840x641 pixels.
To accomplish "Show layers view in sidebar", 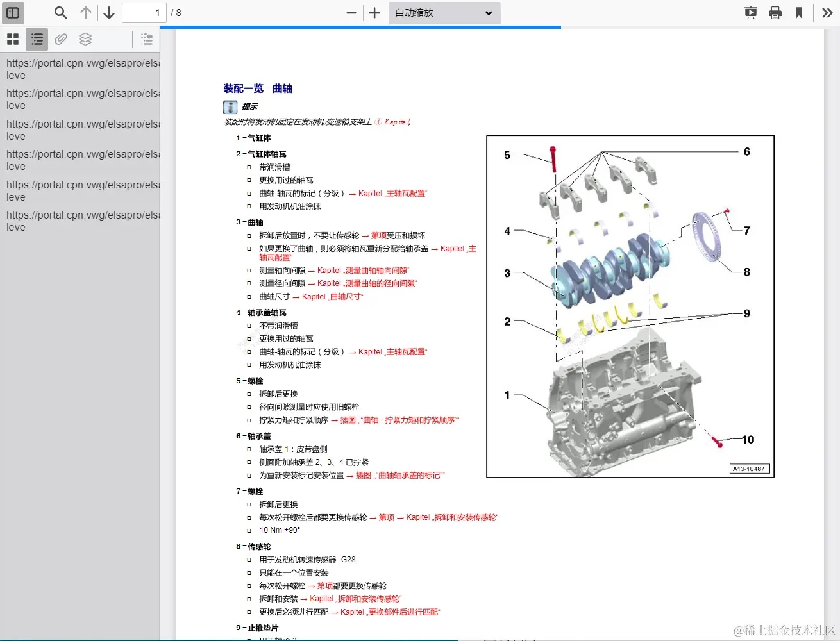I will click(x=85, y=39).
